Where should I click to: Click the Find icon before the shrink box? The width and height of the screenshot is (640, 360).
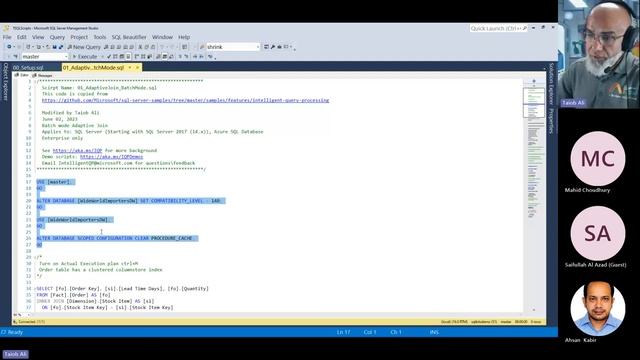click(202, 47)
